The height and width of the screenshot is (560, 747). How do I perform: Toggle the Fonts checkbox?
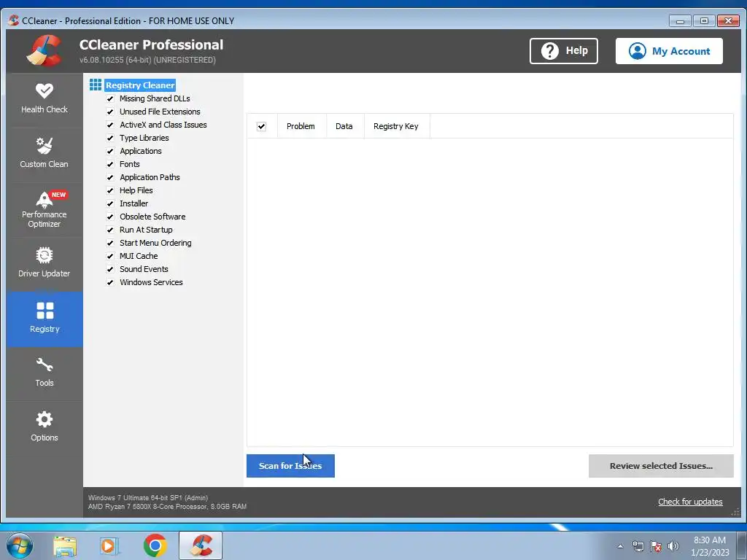(x=110, y=164)
